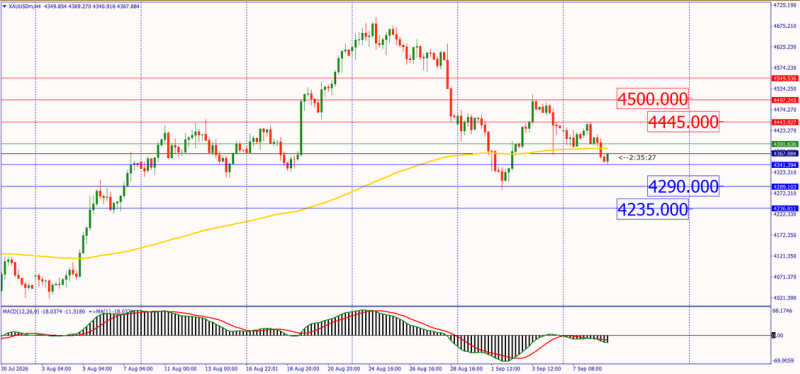
Task: Expand the triangle beside the XAUUSDm symbol title
Action: pos(4,6)
